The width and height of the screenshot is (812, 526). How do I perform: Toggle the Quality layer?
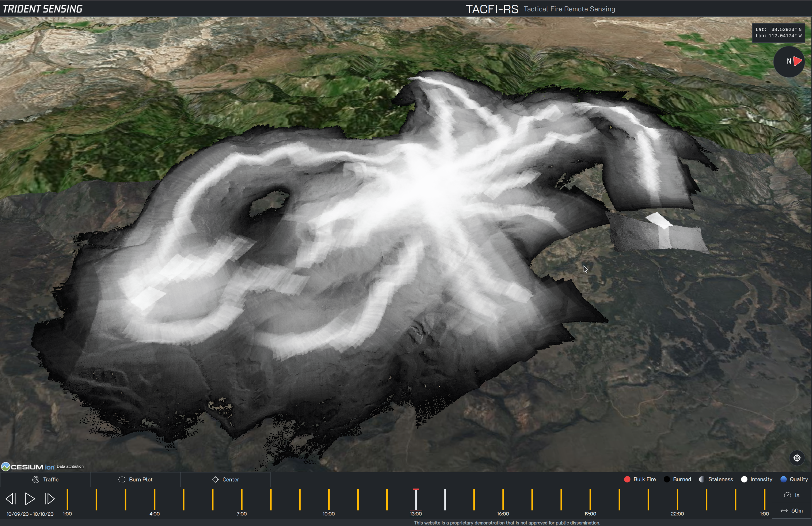794,479
